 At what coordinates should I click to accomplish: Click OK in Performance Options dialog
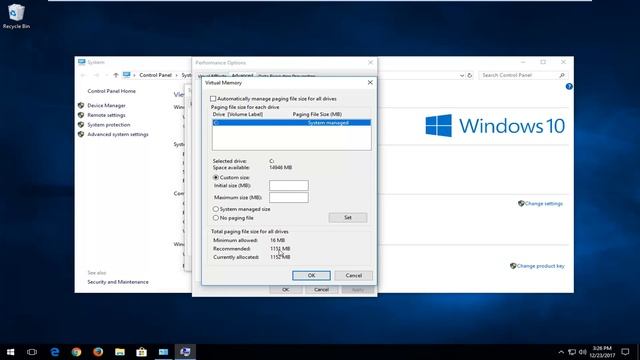click(286, 289)
